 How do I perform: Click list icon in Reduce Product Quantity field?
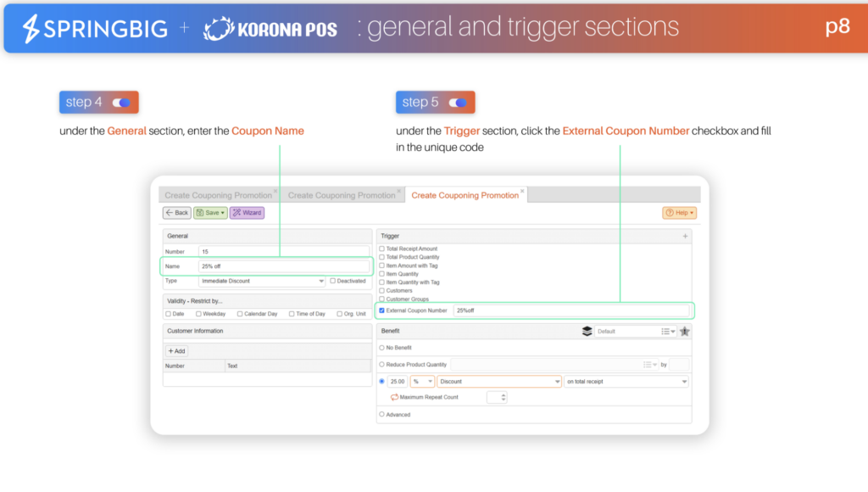[x=650, y=365]
